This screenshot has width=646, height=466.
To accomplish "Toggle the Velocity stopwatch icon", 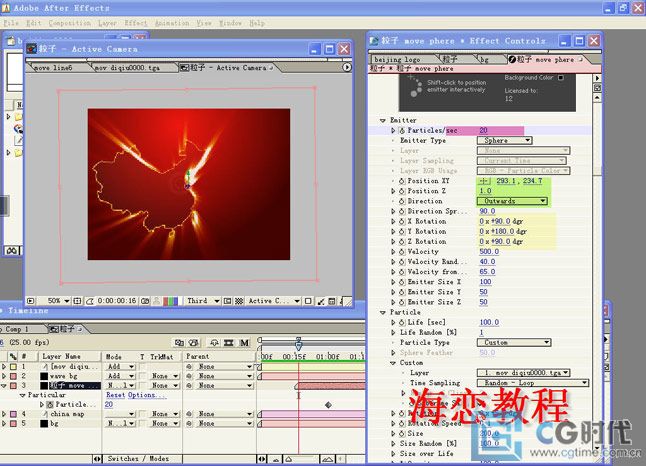I will [x=402, y=252].
